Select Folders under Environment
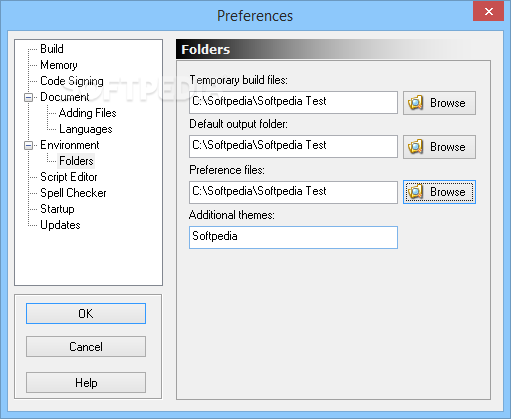 (76, 161)
